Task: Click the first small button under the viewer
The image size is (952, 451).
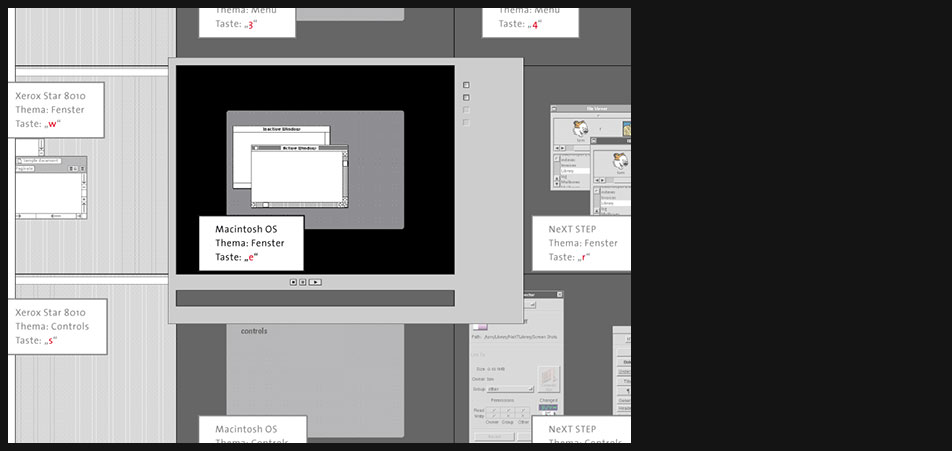Action: (x=294, y=282)
